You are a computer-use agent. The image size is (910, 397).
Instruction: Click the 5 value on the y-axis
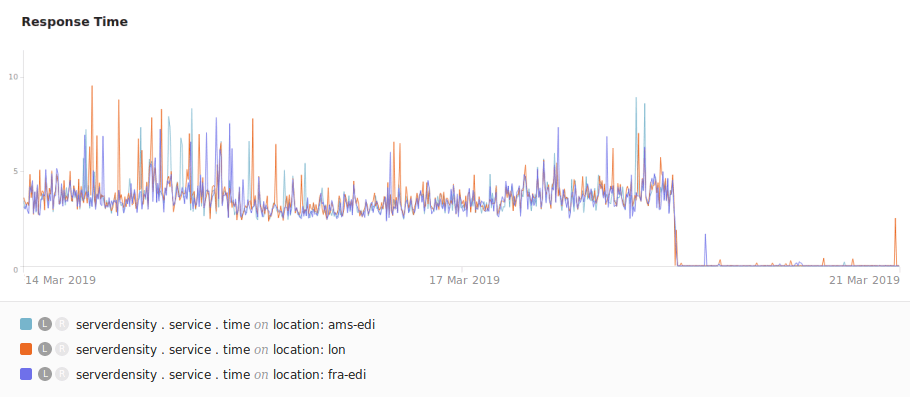[17, 171]
